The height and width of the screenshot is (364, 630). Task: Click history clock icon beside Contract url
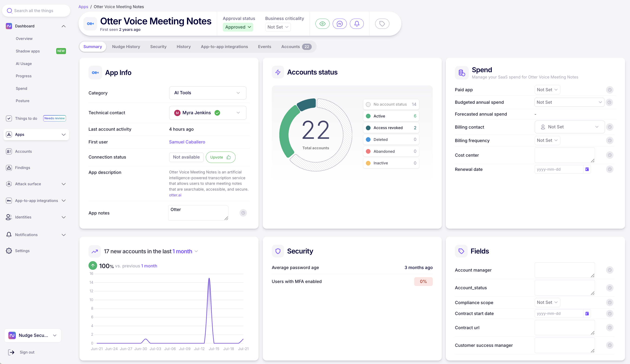pyautogui.click(x=610, y=328)
